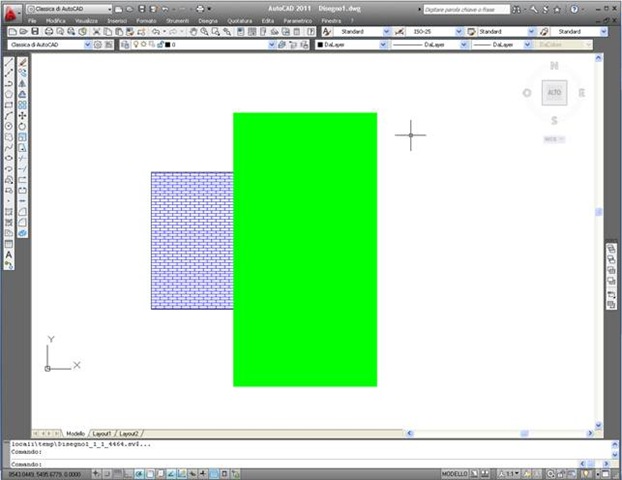
Task: Toggle Grid display in status bar
Action: [x=118, y=474]
